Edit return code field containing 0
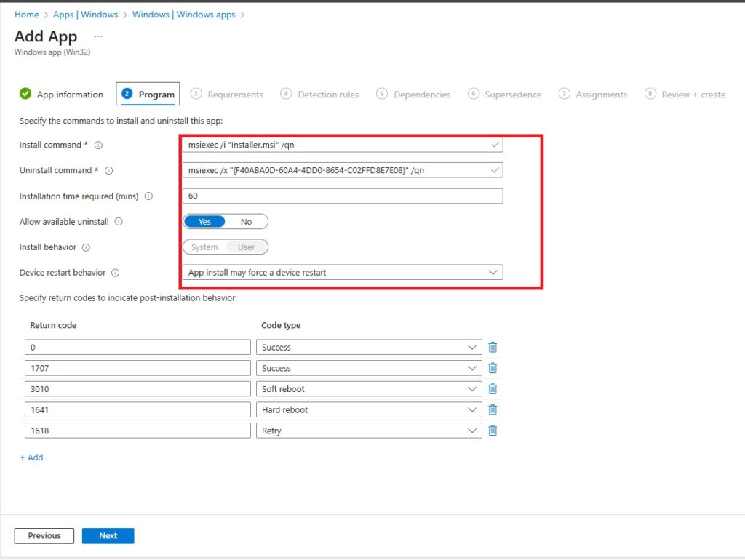The width and height of the screenshot is (745, 560). 138,347
